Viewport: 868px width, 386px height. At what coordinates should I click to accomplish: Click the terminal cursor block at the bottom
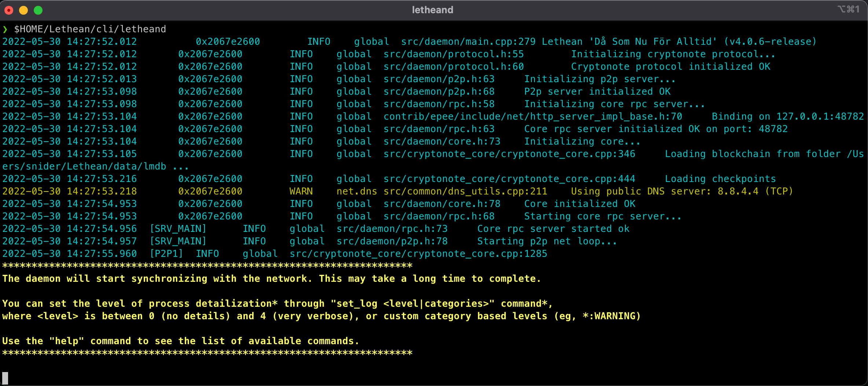pos(5,378)
